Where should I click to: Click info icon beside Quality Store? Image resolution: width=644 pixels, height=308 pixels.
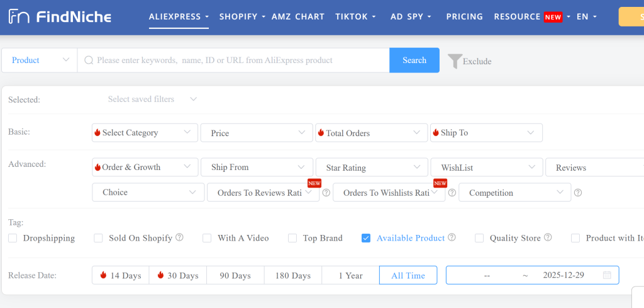548,238
